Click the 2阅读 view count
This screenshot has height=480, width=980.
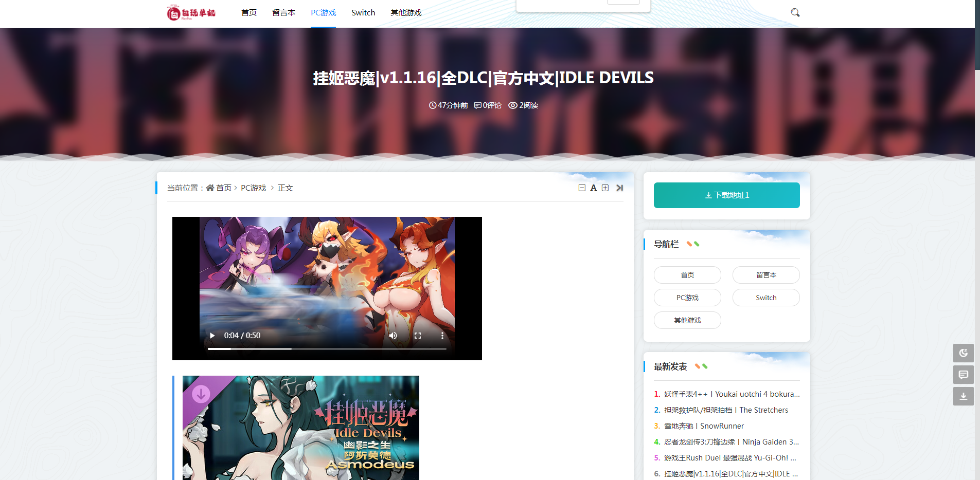(523, 105)
